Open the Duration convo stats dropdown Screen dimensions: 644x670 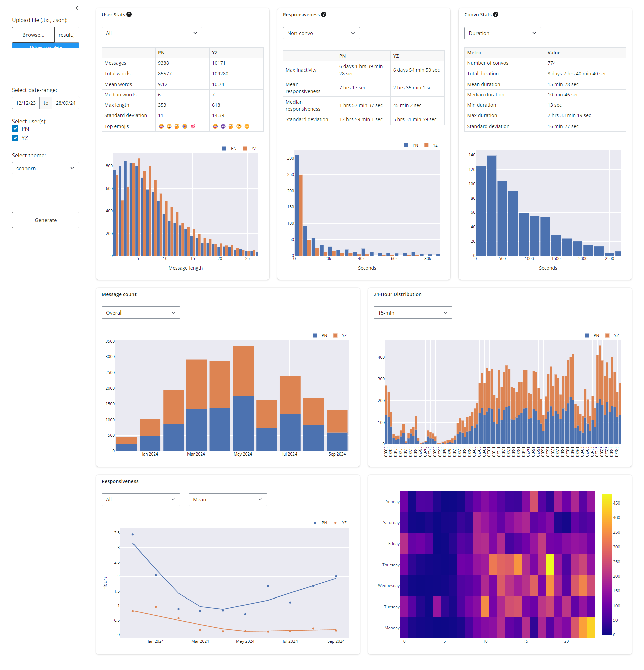pos(502,33)
